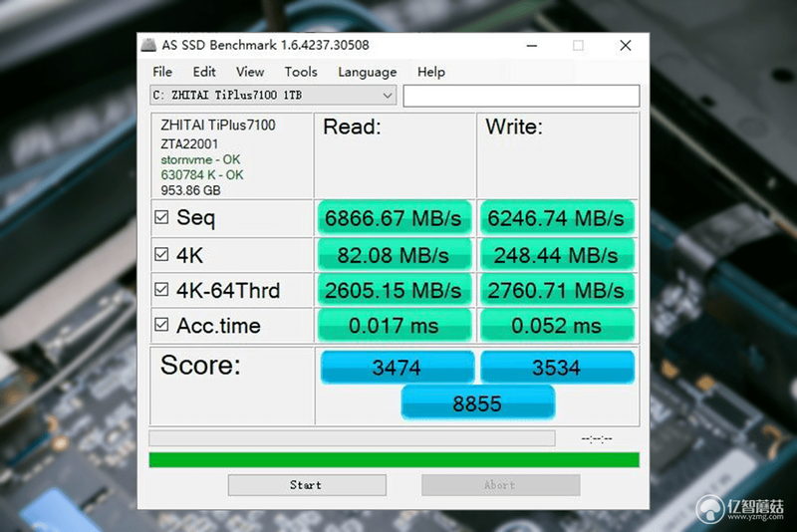
Task: Open the View menu
Action: click(x=250, y=72)
